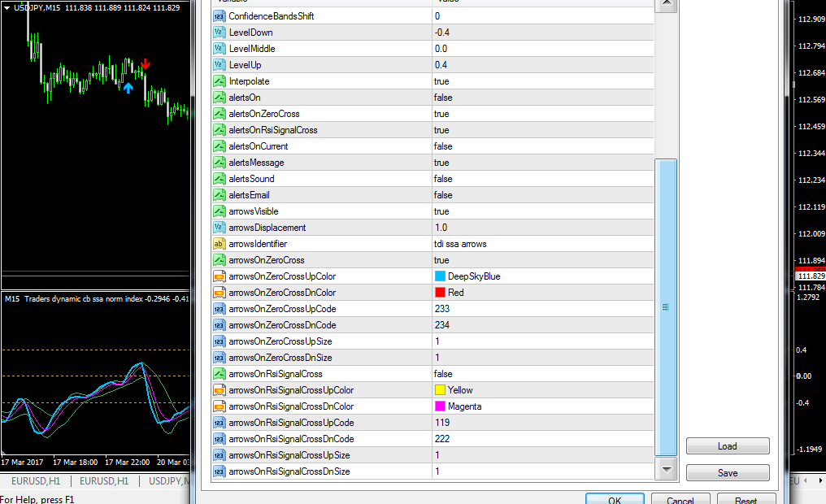
Task: Click the scrollbar down arrow in parameter list
Action: 667,469
